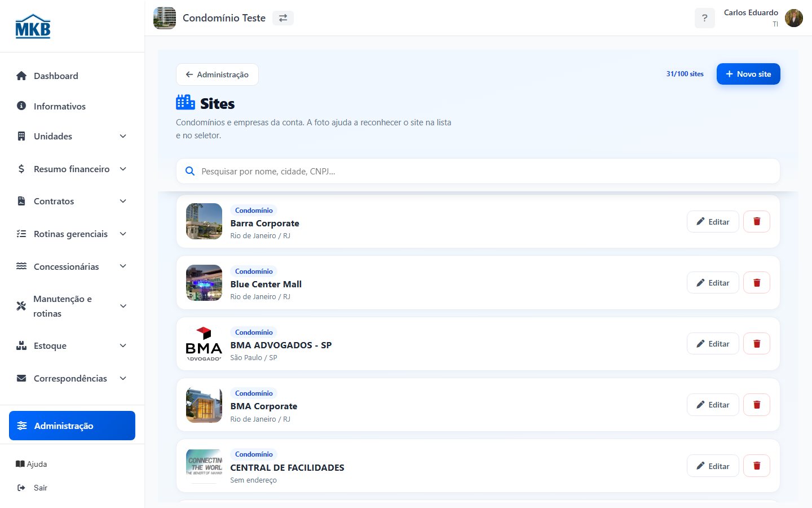Viewport: 812px width, 508px height.
Task: Click the search magnifier icon
Action: point(190,171)
